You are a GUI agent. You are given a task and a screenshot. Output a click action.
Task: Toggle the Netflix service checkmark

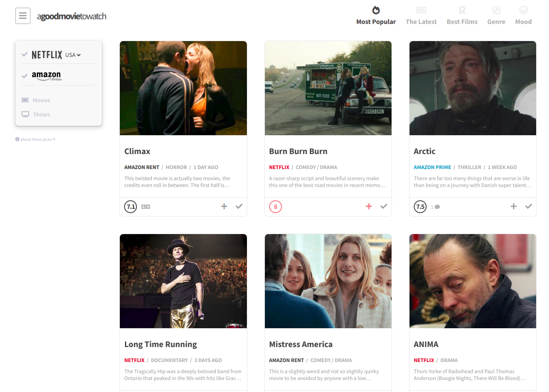point(25,54)
